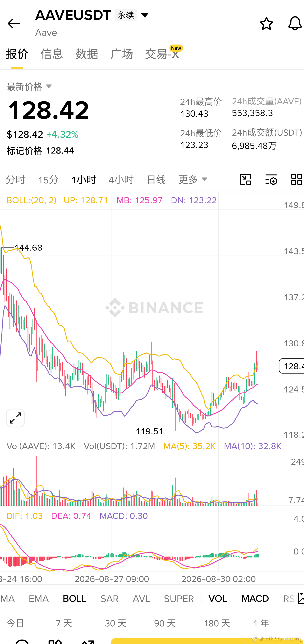Switch to 信息 tab
The height and width of the screenshot is (644, 304).
tap(52, 54)
